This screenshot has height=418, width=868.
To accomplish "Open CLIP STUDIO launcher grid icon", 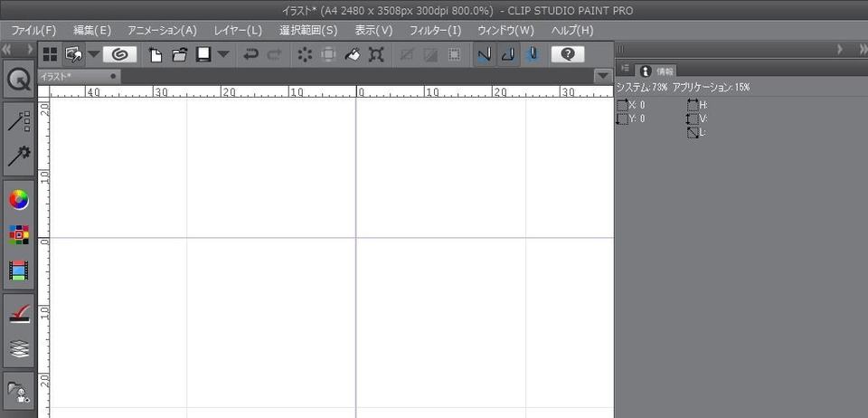I will pos(50,54).
